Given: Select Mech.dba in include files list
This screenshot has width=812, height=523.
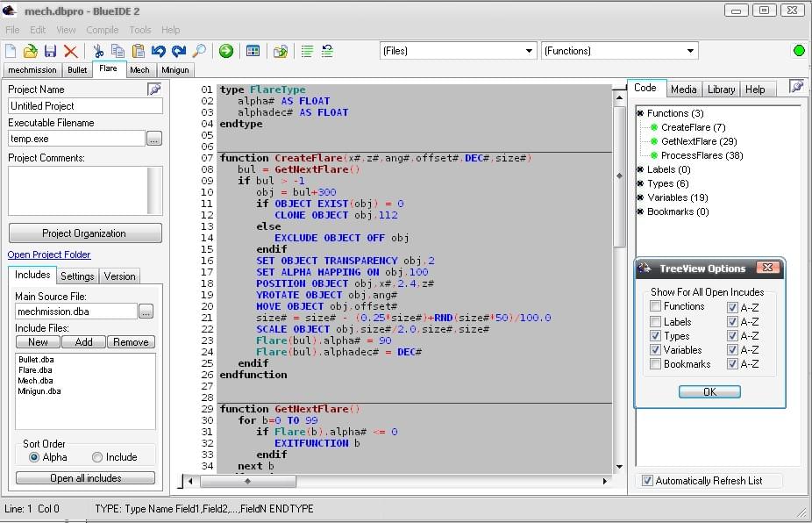Looking at the screenshot, I should pos(35,381).
